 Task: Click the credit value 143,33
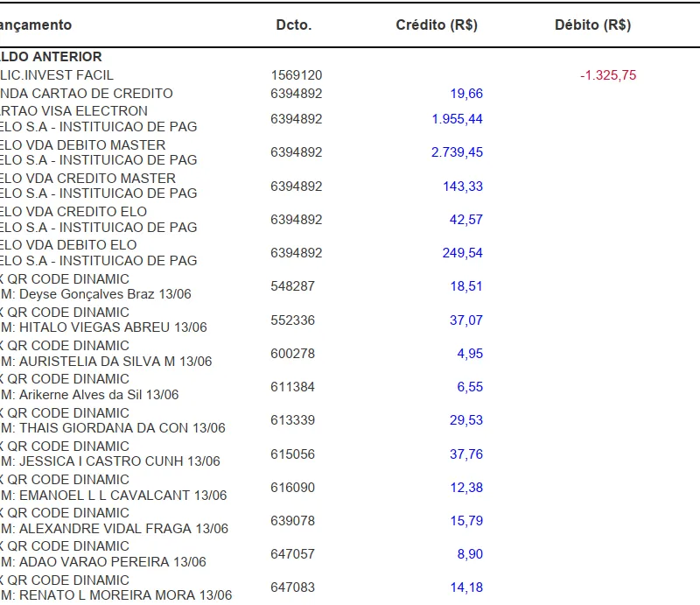click(465, 186)
